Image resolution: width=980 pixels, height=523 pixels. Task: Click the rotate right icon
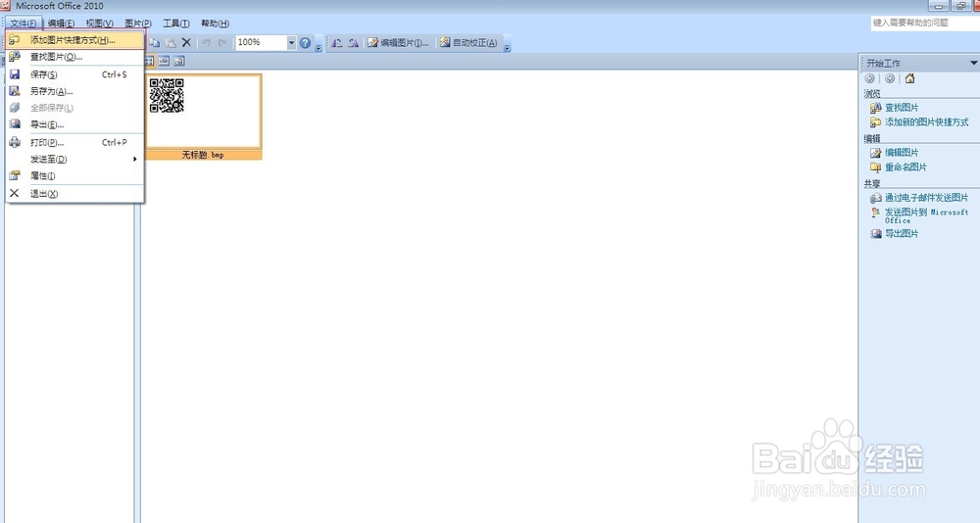click(x=353, y=42)
